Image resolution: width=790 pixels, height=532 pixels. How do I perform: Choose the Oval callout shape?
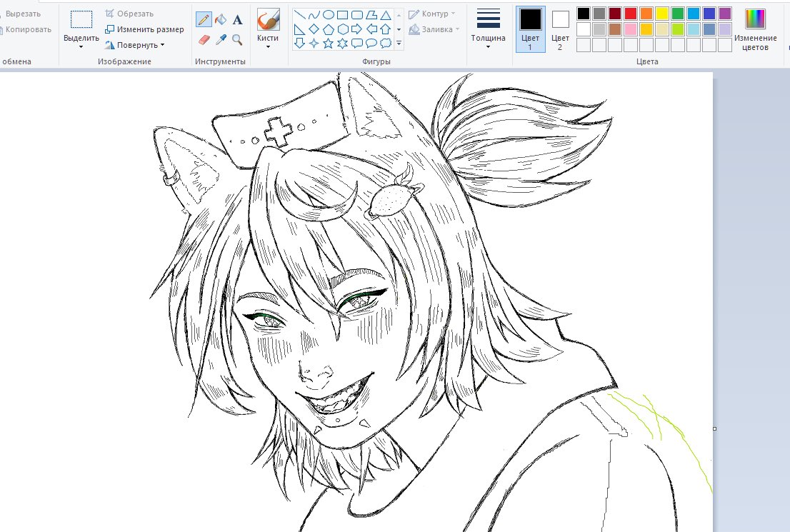(x=371, y=44)
